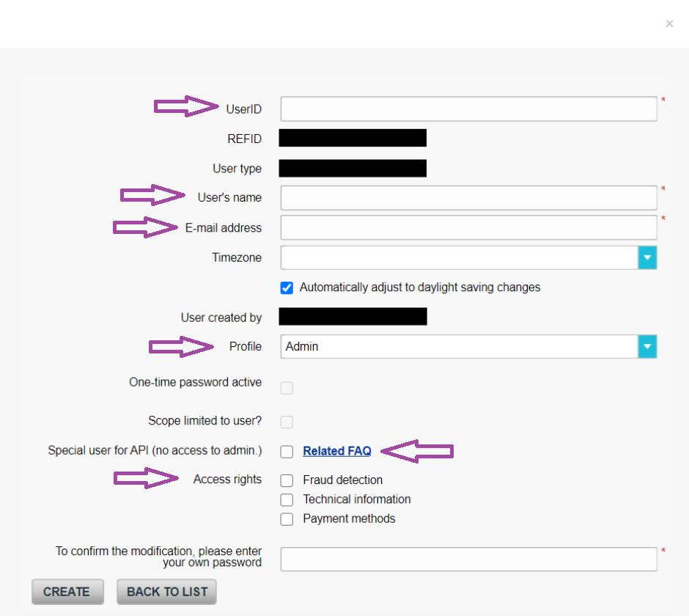This screenshot has width=689, height=616.
Task: Focus the User's name text box
Action: coord(469,198)
